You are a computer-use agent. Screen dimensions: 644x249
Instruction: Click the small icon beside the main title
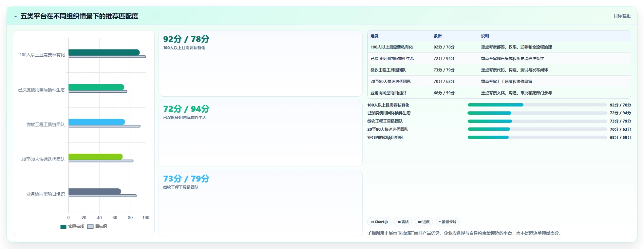point(15,16)
